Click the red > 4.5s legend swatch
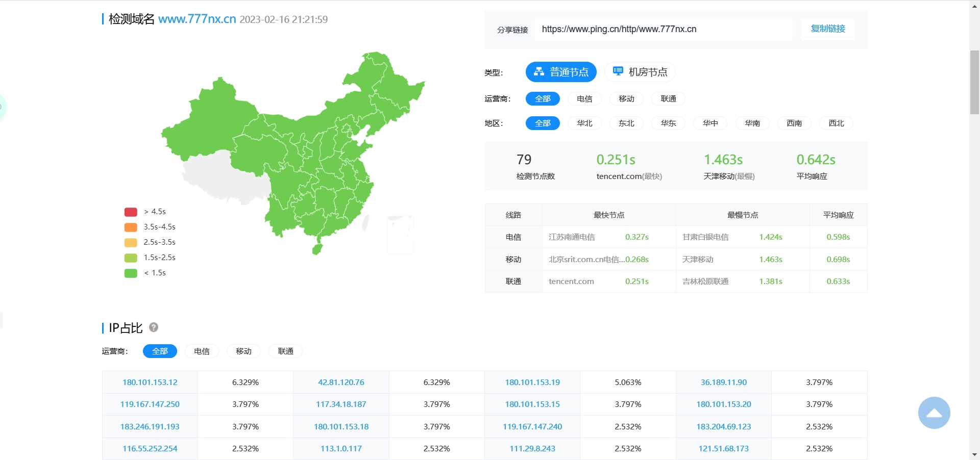This screenshot has width=980, height=460. coord(131,212)
